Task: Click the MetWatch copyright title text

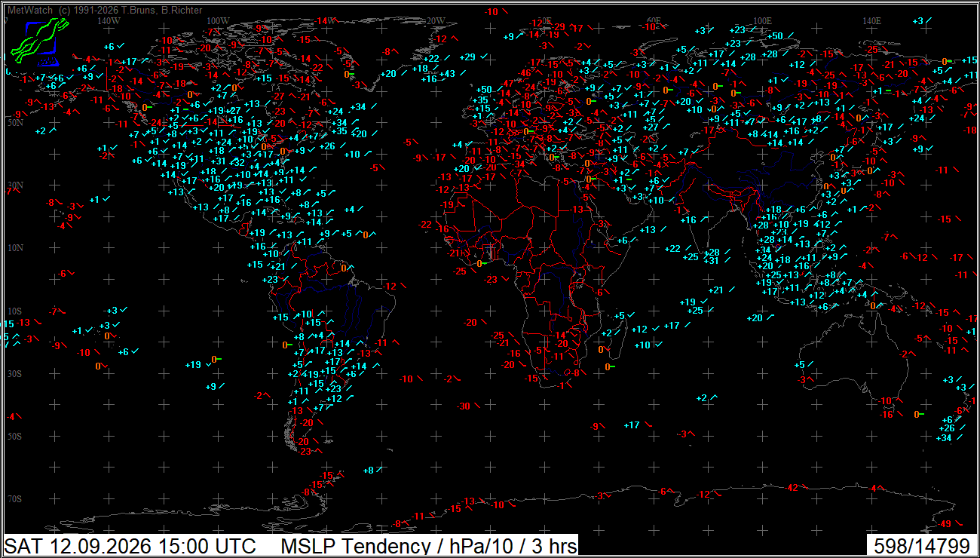Action: (105, 10)
